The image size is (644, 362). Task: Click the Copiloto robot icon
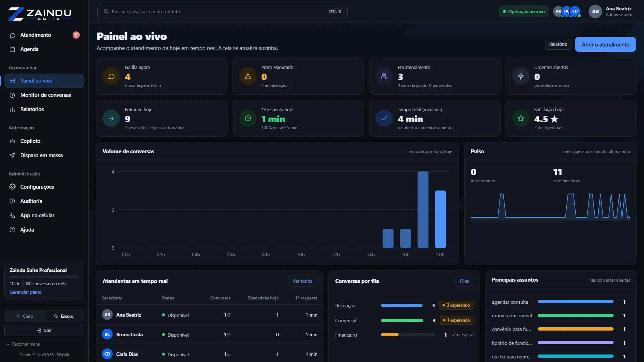[12, 141]
